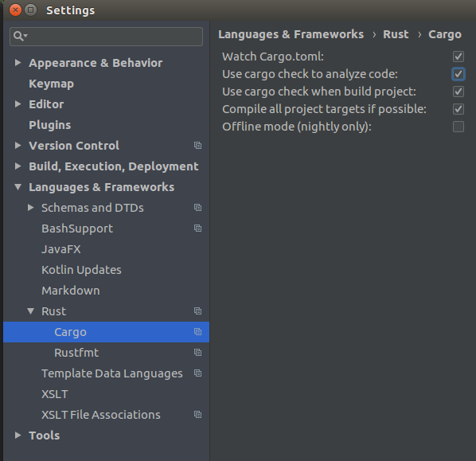476x461 pixels.
Task: Toggle Use cargo check to analyze code
Action: pyautogui.click(x=458, y=74)
